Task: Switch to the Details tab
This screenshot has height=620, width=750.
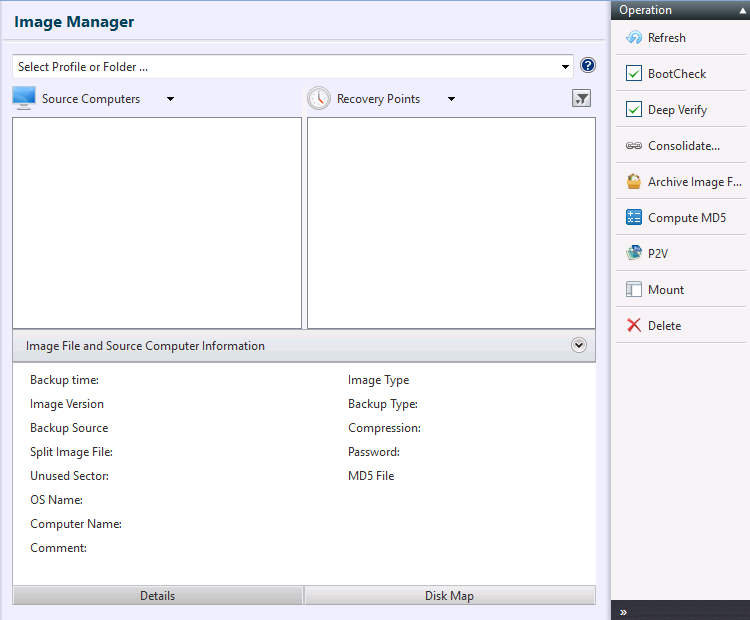Action: (157, 595)
